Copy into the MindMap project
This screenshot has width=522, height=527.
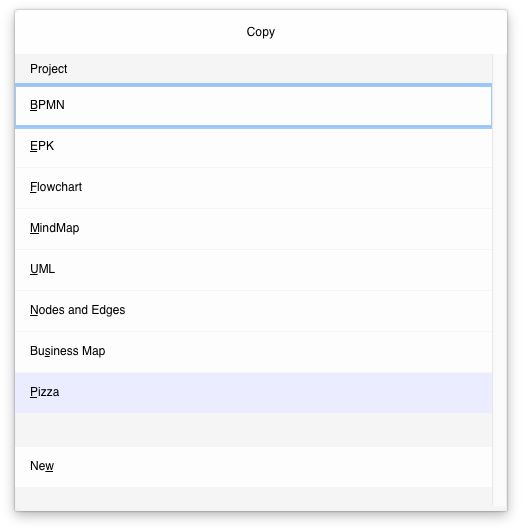tap(253, 229)
